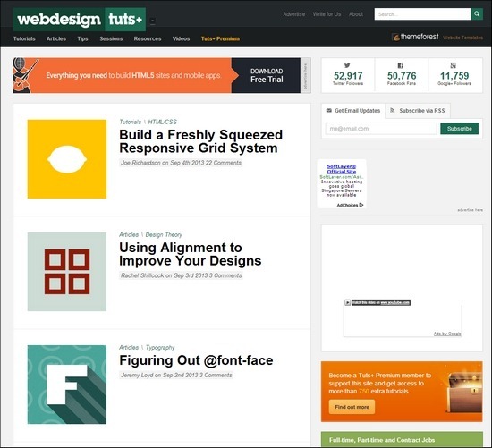Click Articles category above font-face article
This screenshot has width=492, height=448.
tap(129, 348)
